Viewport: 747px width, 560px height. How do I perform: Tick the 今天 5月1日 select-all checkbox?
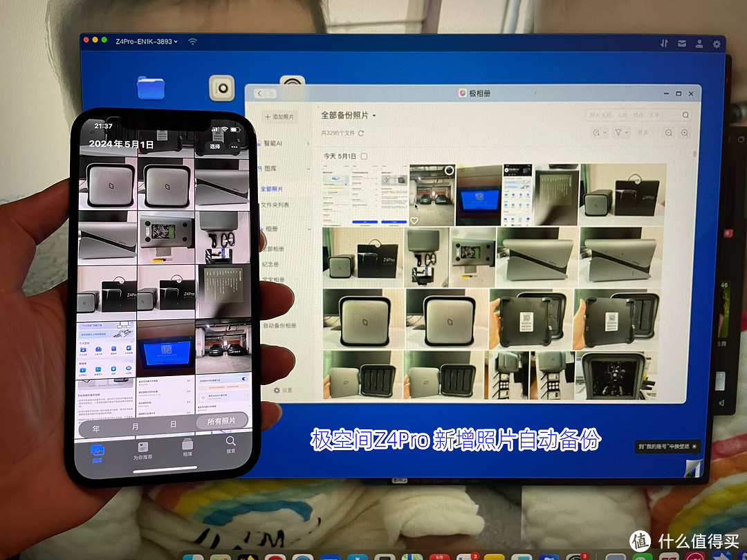tap(365, 156)
